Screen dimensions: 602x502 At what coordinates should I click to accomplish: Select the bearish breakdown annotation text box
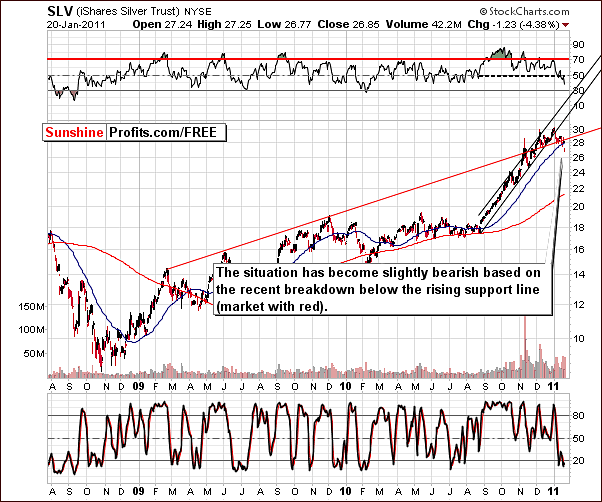383,289
